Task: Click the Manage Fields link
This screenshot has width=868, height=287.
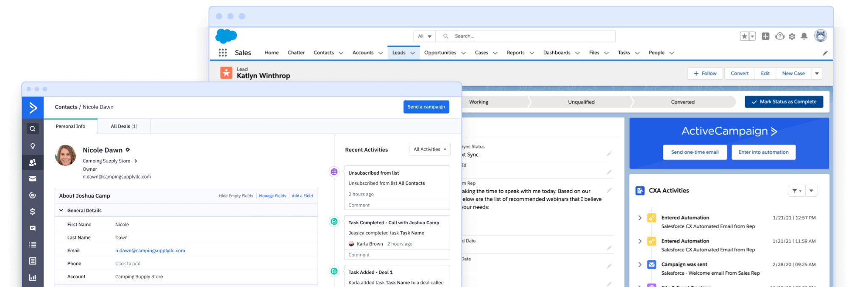Action: [273, 196]
